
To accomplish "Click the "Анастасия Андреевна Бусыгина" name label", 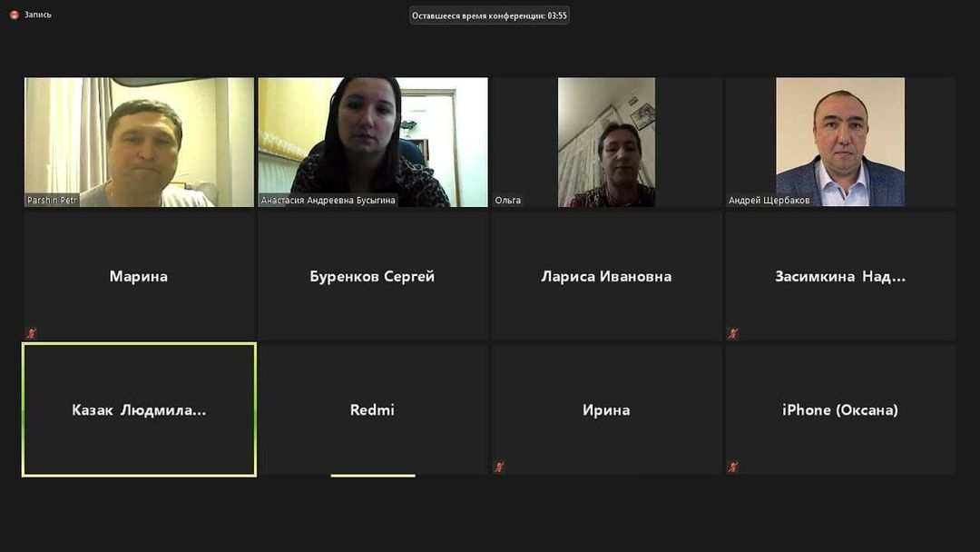I will click(x=328, y=200).
